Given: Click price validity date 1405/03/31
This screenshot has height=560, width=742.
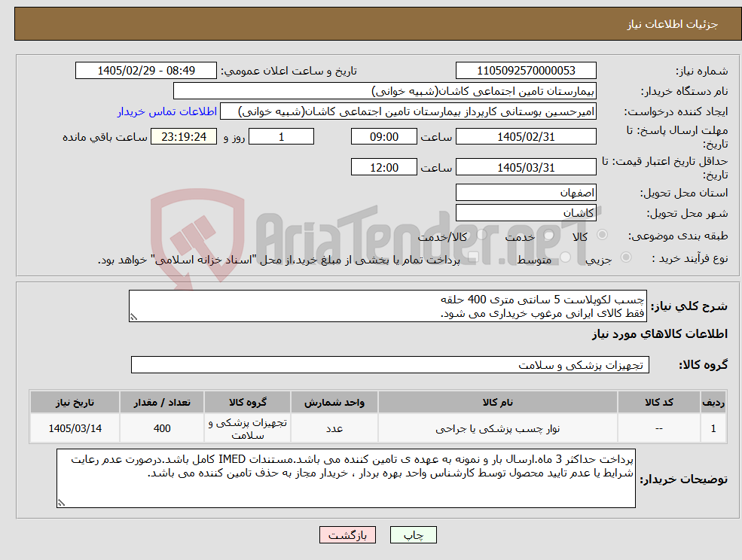Looking at the screenshot, I should click(x=526, y=167).
